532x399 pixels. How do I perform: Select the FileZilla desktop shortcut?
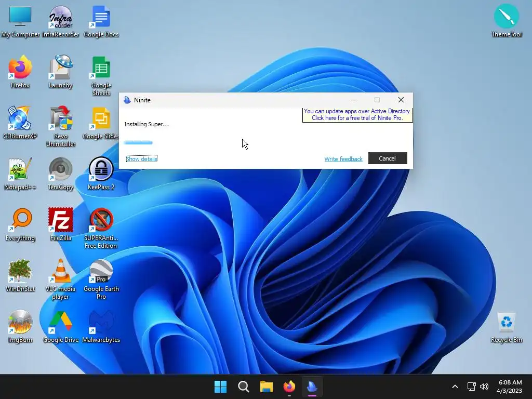60,224
